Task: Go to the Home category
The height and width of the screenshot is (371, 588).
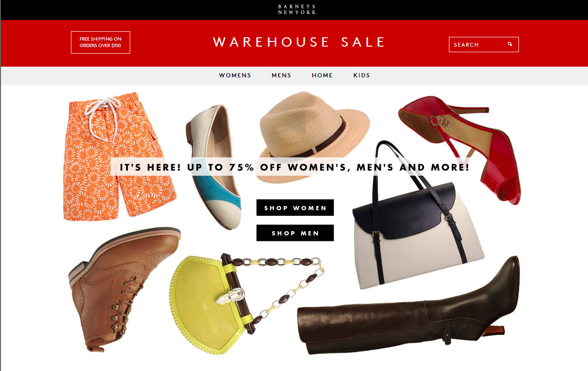Action: coord(322,75)
